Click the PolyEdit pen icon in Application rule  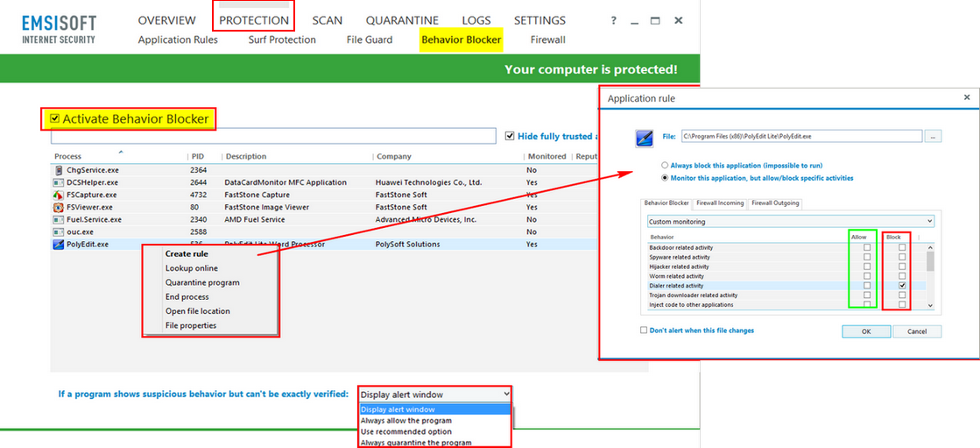(645, 138)
